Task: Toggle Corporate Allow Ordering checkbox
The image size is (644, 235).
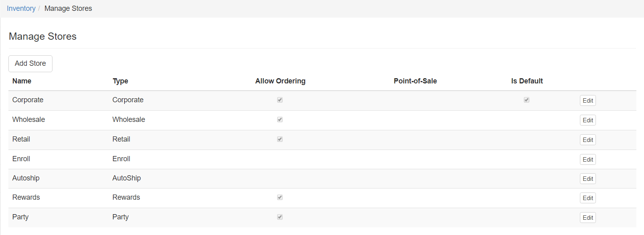Action: click(x=280, y=100)
